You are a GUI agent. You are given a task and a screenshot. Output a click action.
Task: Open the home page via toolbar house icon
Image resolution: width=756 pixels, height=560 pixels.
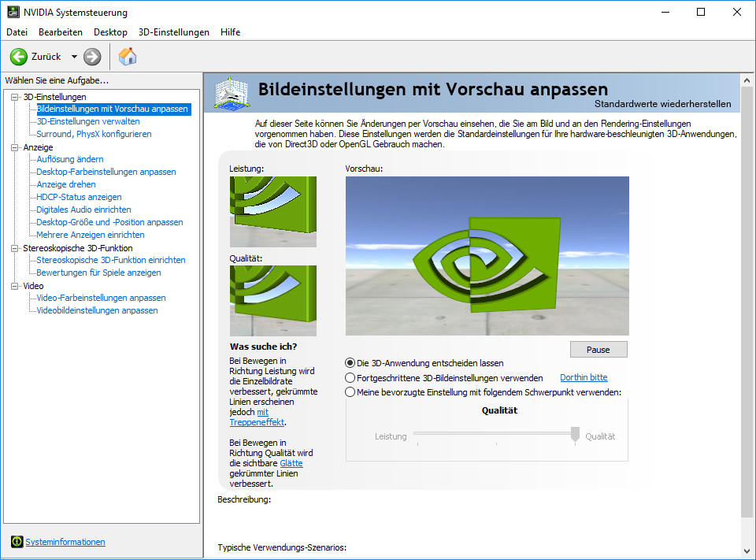(x=126, y=56)
